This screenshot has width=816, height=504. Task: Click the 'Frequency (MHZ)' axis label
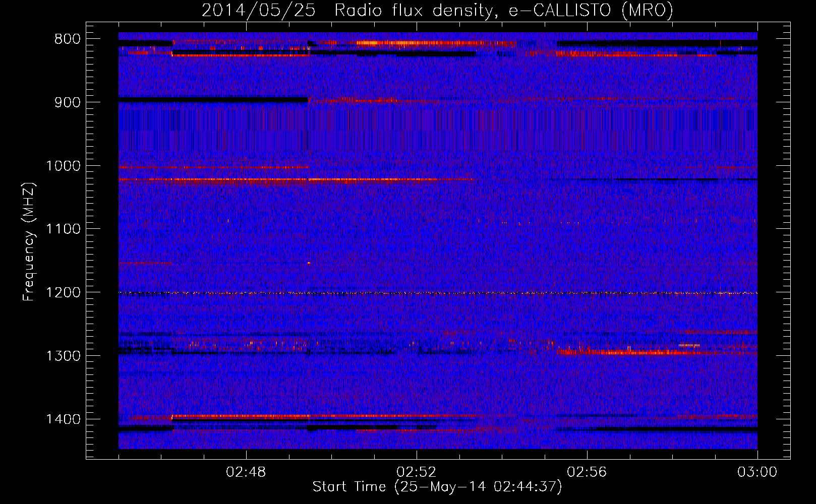pyautogui.click(x=29, y=241)
